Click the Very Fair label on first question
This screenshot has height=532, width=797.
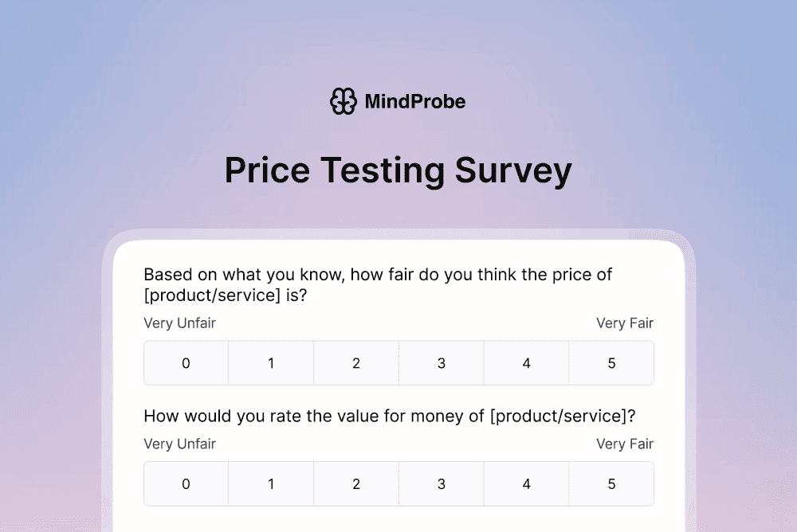[625, 323]
